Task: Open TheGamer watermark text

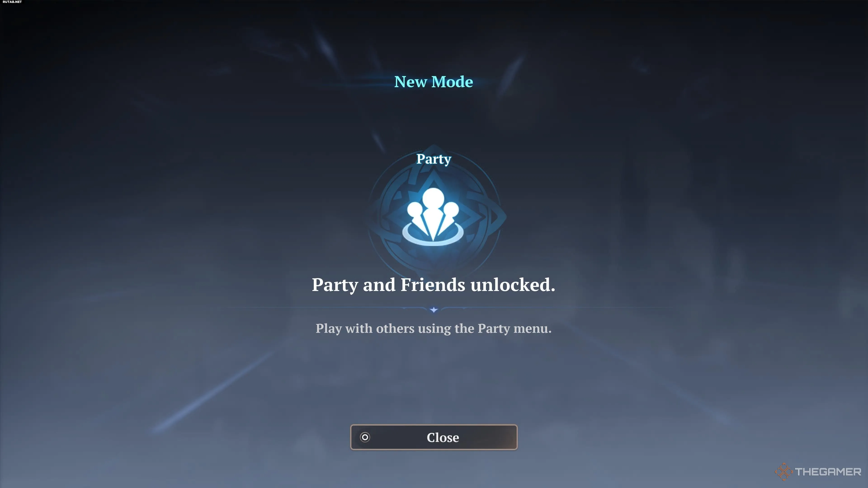Action: tap(828, 472)
